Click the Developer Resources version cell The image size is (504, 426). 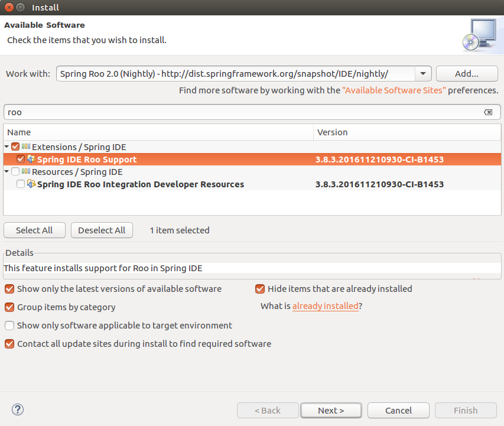[x=379, y=184]
